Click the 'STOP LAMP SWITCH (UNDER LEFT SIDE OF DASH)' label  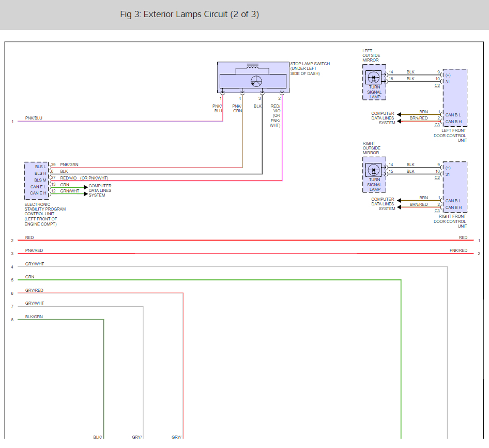[x=310, y=69]
